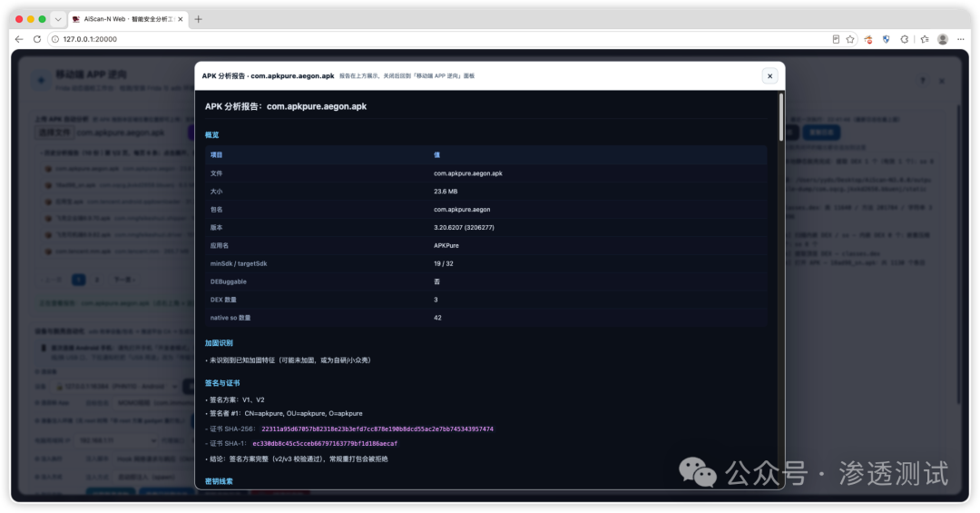
Task: Click the '选择文件' button in background panel
Action: point(54,133)
